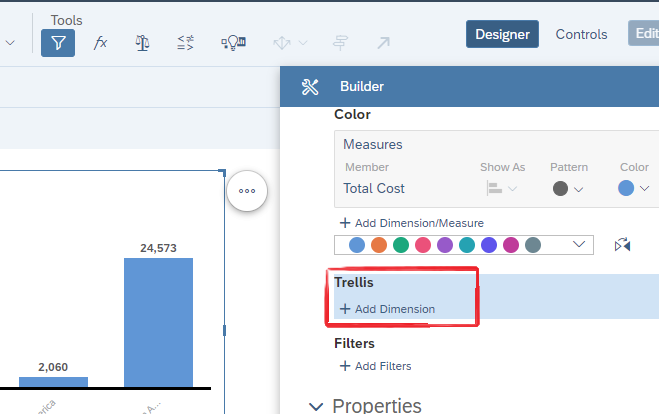Image resolution: width=659 pixels, height=414 pixels.
Task: Click Add Dimension under Trellis
Action: click(388, 309)
